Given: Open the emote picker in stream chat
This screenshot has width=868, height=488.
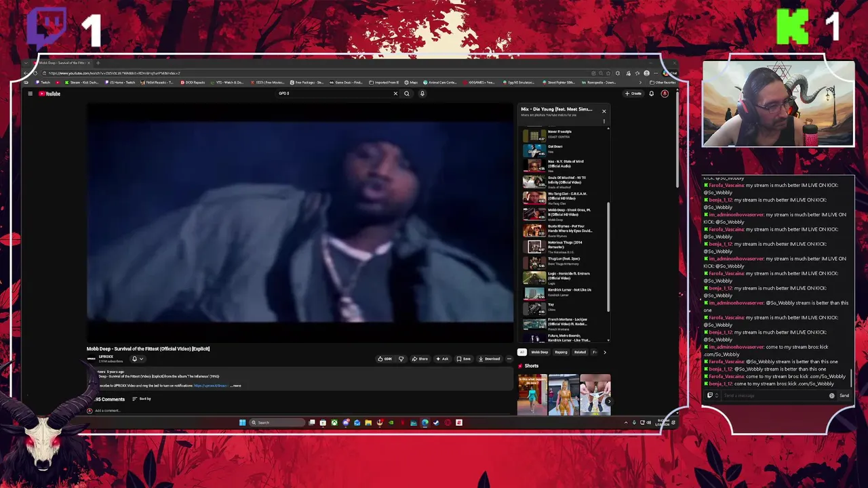Looking at the screenshot, I should click(832, 396).
